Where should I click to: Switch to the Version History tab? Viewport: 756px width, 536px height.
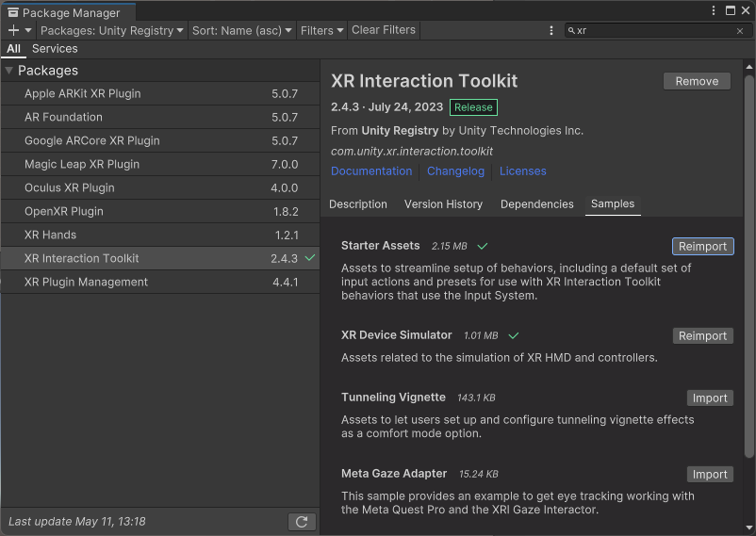443,204
